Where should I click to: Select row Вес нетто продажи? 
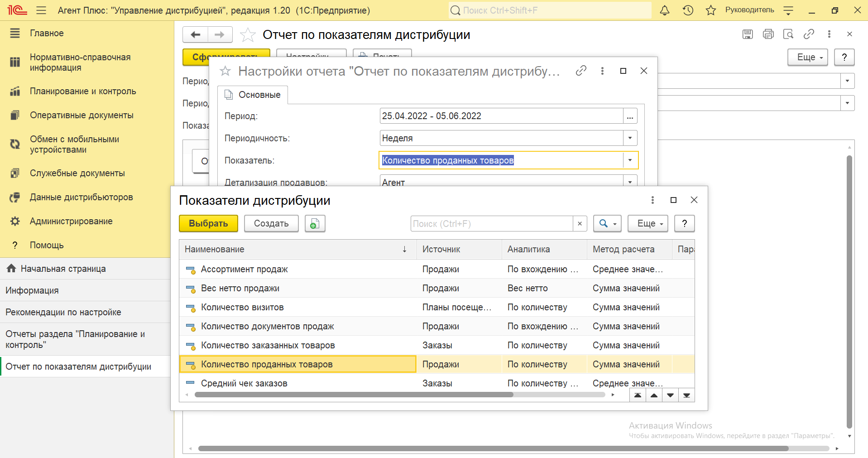(x=437, y=288)
